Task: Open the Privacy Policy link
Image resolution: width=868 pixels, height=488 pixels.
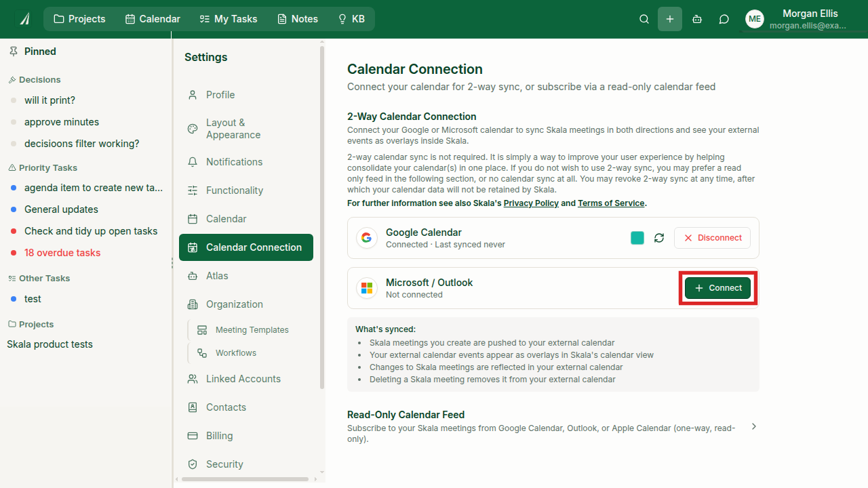Action: point(531,203)
